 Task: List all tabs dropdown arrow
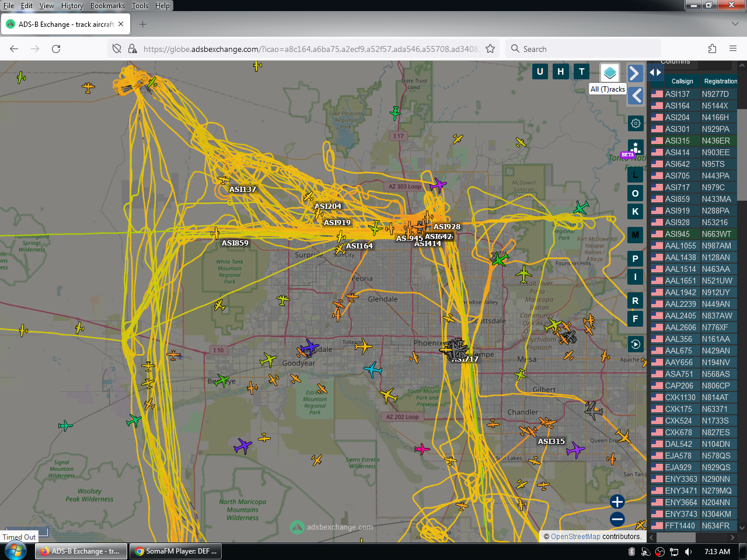point(735,24)
